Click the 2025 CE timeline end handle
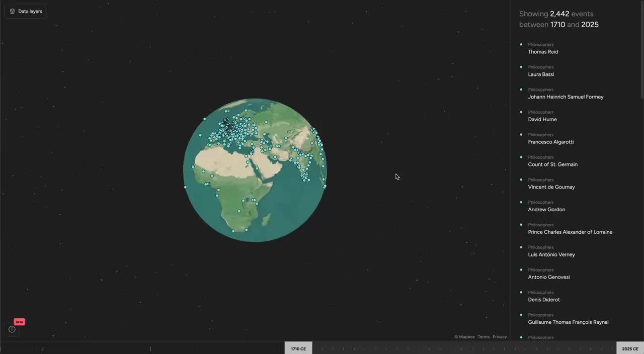This screenshot has width=644, height=354. click(630, 348)
